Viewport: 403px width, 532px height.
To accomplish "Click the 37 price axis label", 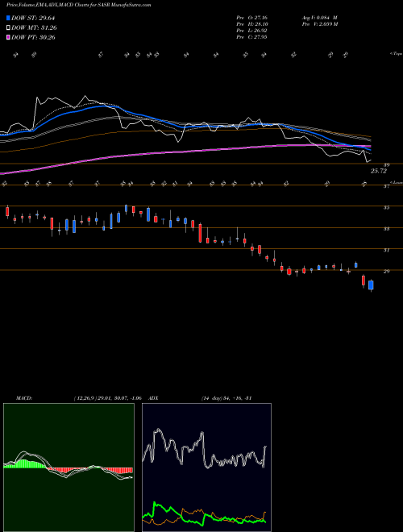I will click(x=386, y=186).
